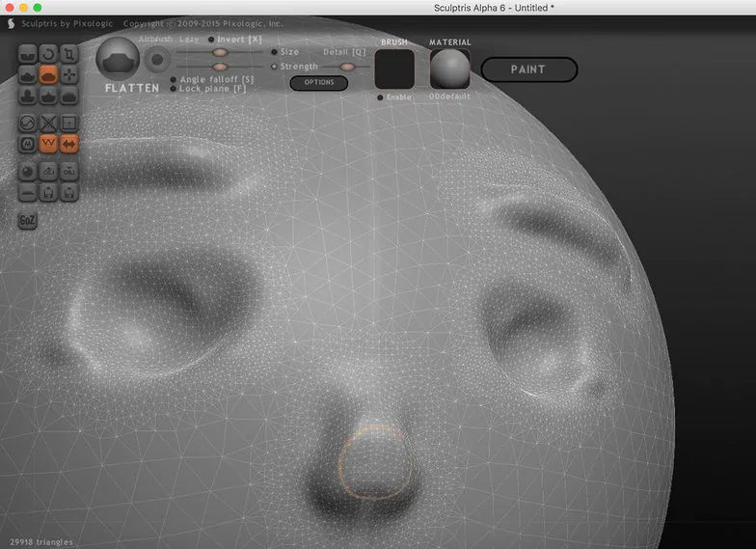Click the round dial next to brush preview
Viewport: 756px width, 549px height.
(157, 60)
